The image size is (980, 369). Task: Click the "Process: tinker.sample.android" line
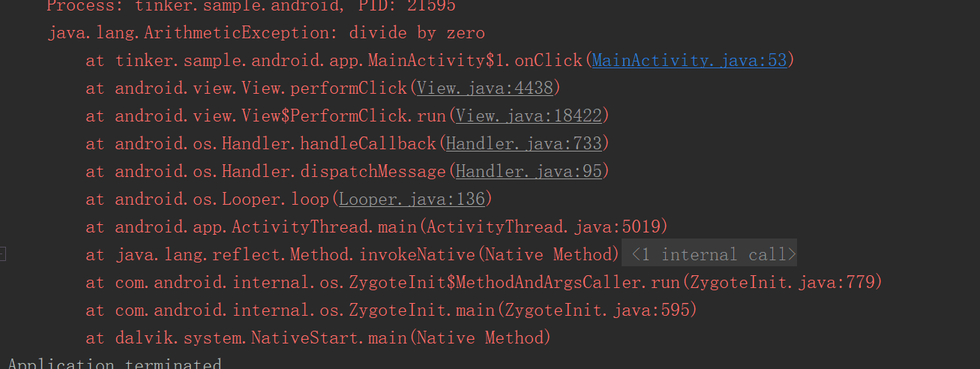pyautogui.click(x=251, y=7)
